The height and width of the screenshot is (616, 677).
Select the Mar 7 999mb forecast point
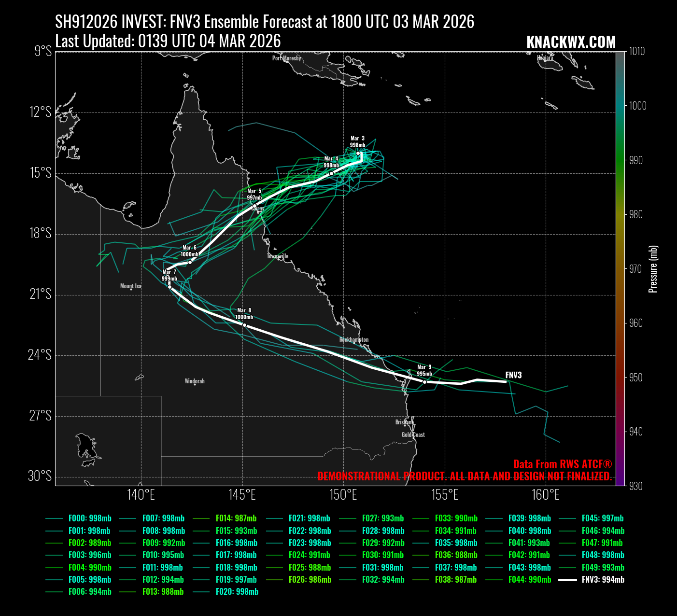169,287
